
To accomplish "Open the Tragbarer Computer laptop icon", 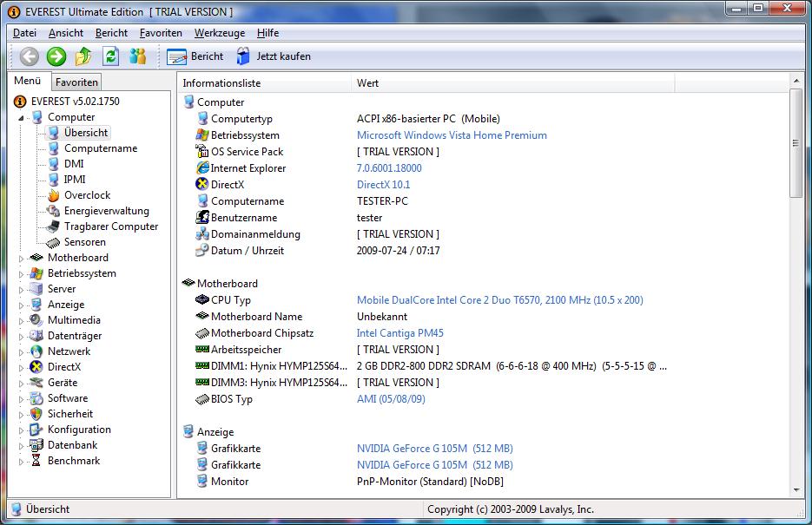I will [x=53, y=226].
